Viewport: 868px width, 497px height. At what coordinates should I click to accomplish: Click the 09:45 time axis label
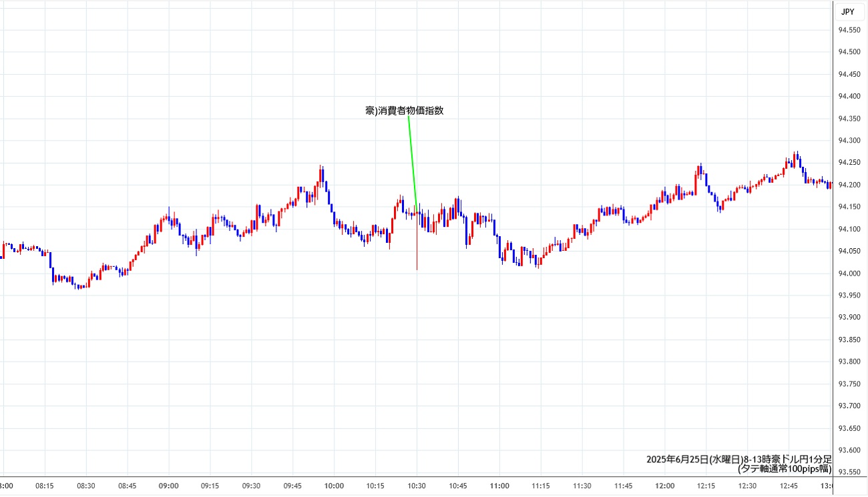coord(293,486)
